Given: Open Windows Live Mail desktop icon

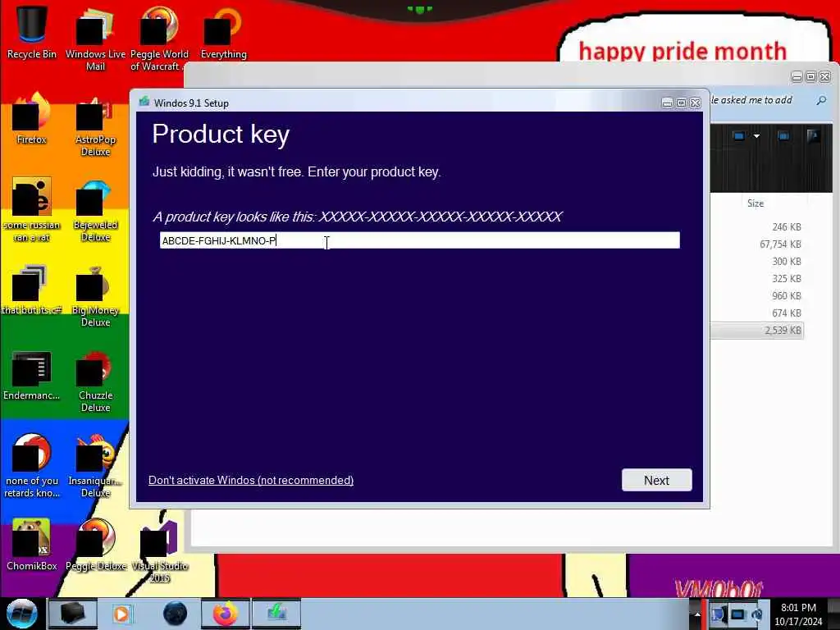Looking at the screenshot, I should tap(95, 39).
